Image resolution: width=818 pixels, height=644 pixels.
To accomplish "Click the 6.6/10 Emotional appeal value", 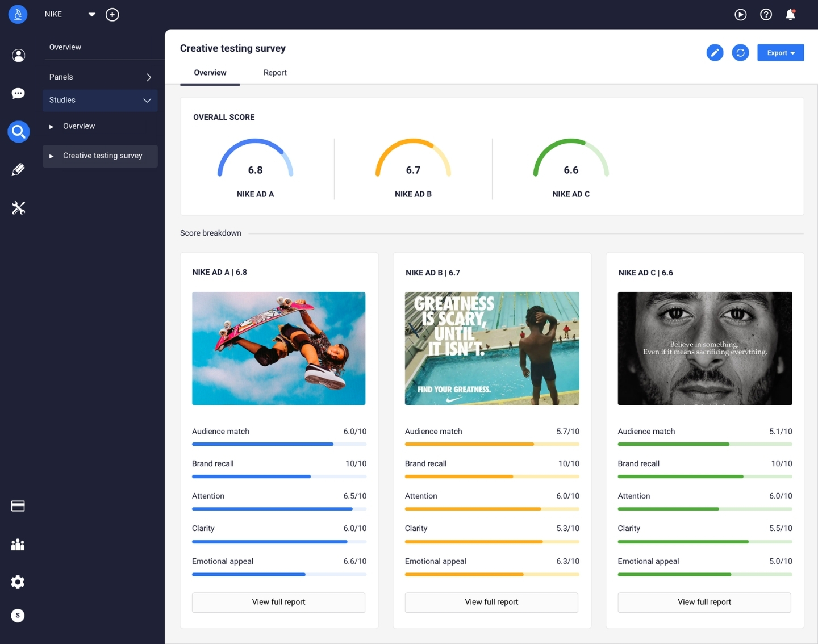I will coord(355,562).
